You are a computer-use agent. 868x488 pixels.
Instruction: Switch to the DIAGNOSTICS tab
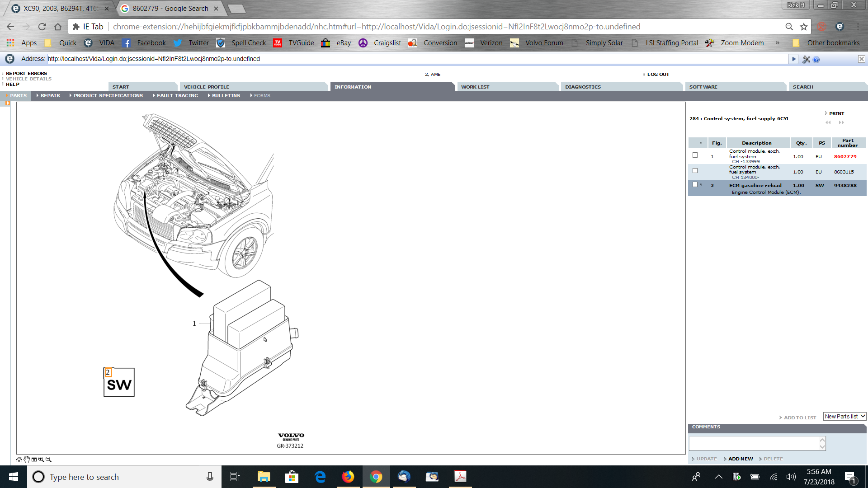583,87
